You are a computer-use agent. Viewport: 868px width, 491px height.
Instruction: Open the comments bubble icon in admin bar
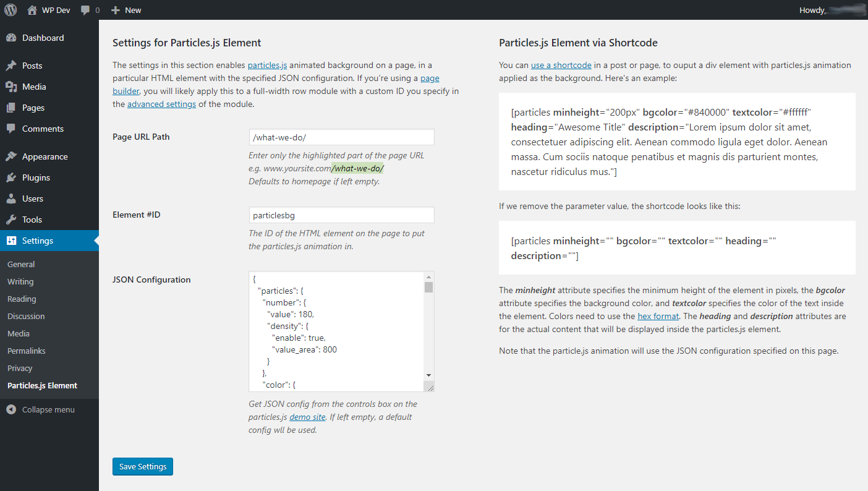point(85,11)
